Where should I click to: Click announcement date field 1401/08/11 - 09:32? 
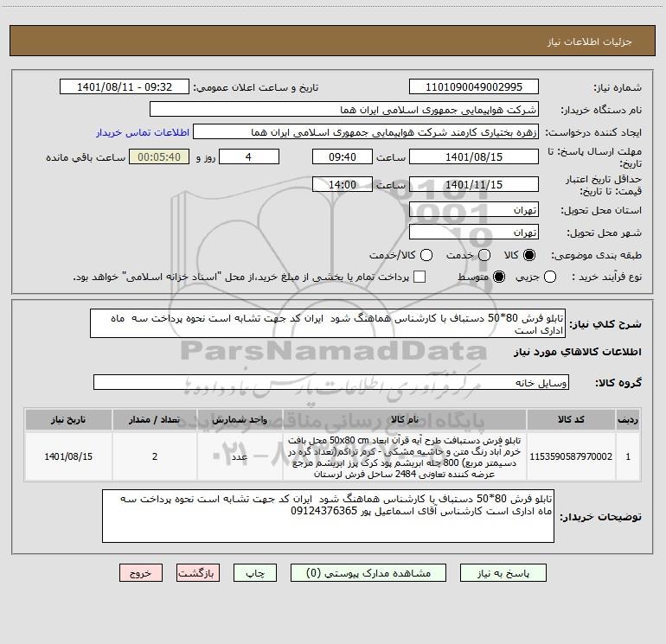click(125, 86)
